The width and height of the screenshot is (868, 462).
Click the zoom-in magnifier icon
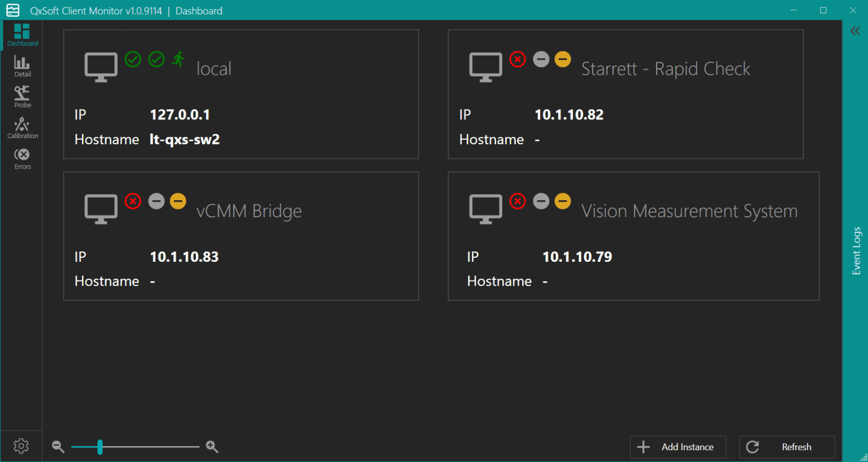coord(212,446)
